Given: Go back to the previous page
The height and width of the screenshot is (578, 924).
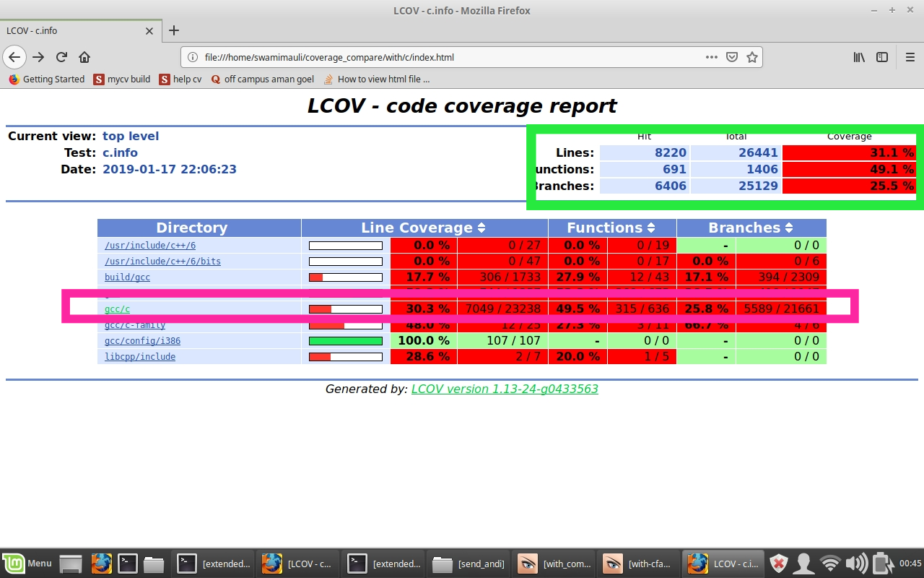Looking at the screenshot, I should click(x=14, y=57).
